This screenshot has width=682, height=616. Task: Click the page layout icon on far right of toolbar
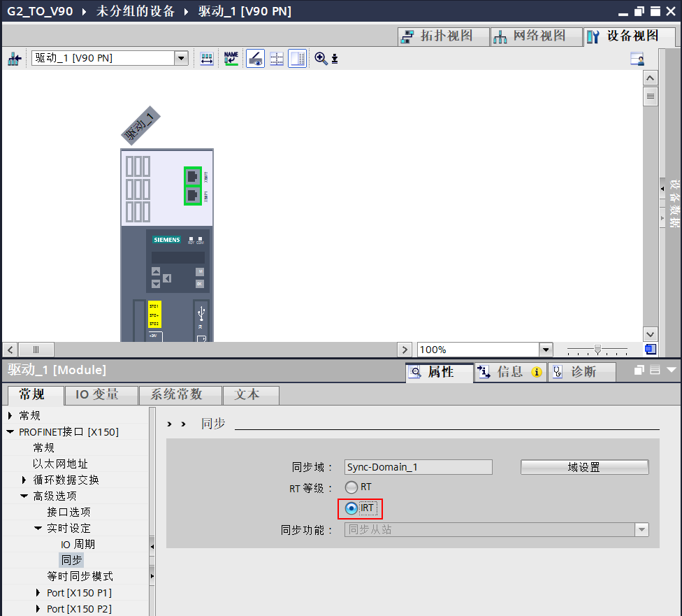637,59
